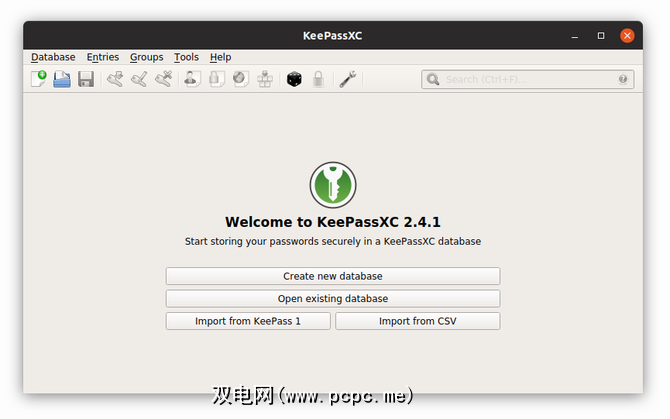Open the Groups menu

pyautogui.click(x=147, y=57)
